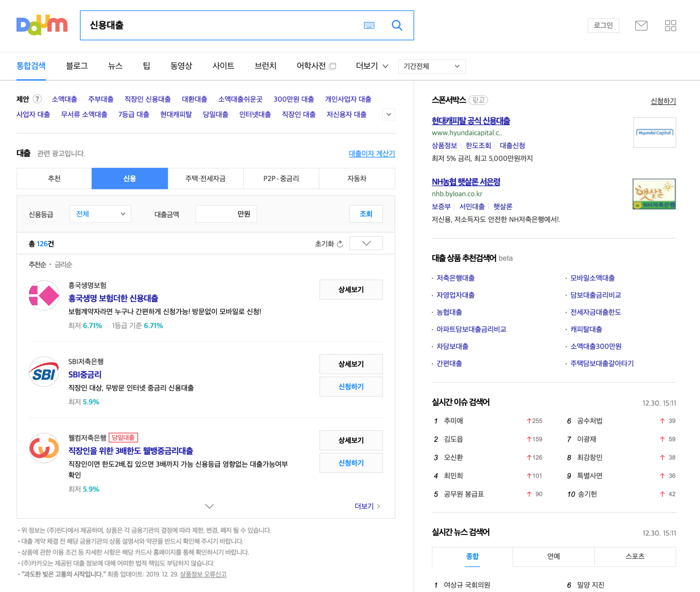Click the question mark help icon next to 제안
Viewport: 700px width, 592px height.
37,99
